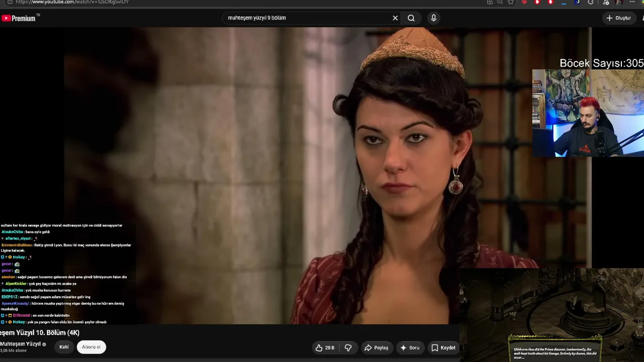
Task: Open the Soru ask button
Action: coord(410,347)
